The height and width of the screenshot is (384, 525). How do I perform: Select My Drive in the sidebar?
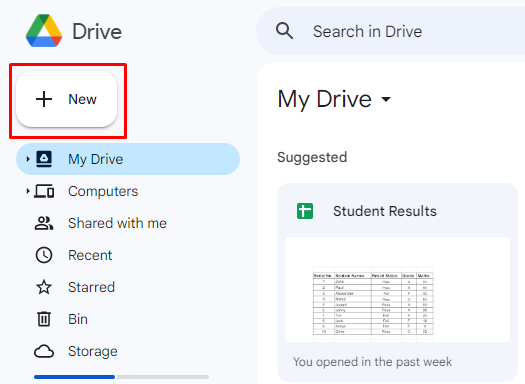pos(128,159)
